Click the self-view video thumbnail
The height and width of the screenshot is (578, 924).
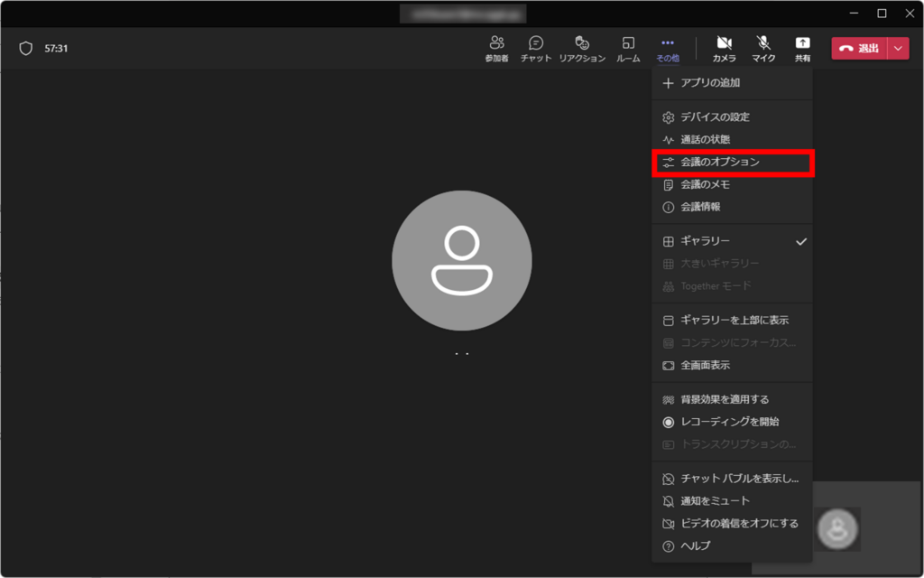838,528
